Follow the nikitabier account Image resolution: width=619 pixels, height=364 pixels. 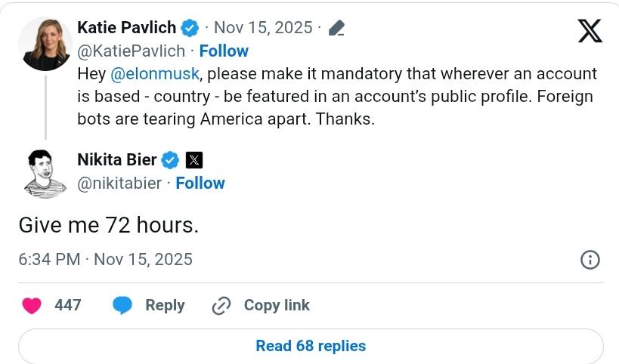pyautogui.click(x=200, y=183)
